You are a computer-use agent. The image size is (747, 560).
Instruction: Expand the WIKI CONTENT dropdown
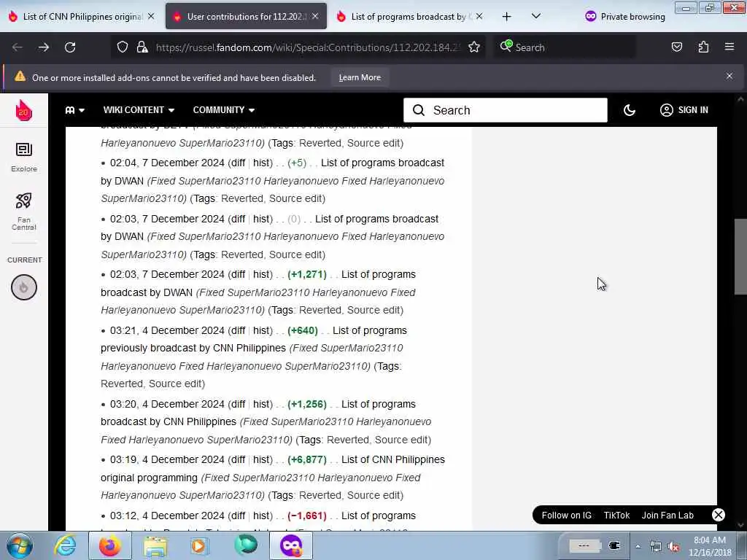139,110
